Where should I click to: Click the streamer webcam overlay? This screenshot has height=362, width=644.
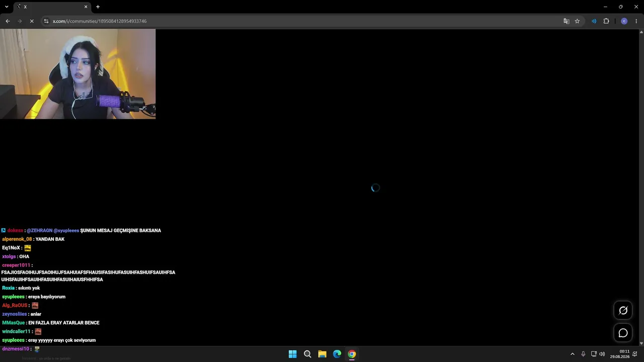[78, 74]
